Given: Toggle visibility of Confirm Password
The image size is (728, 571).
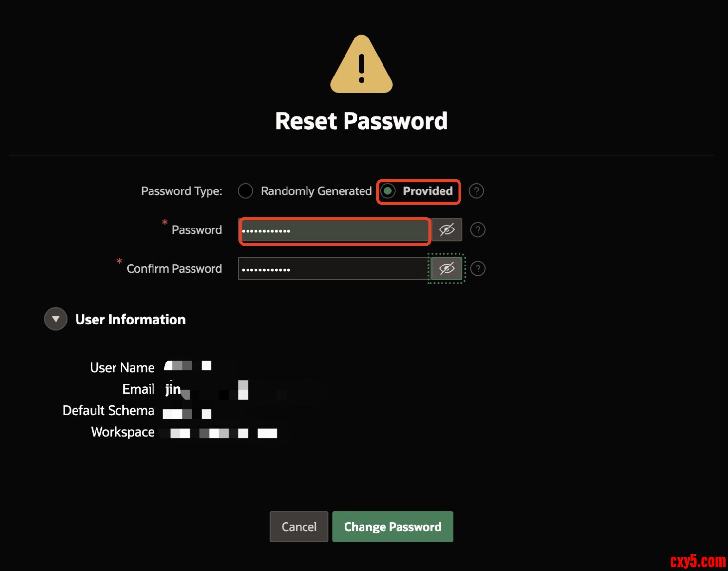Looking at the screenshot, I should tap(446, 268).
